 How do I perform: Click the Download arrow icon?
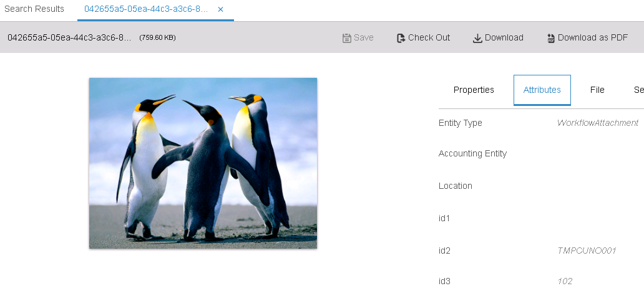[x=477, y=38]
